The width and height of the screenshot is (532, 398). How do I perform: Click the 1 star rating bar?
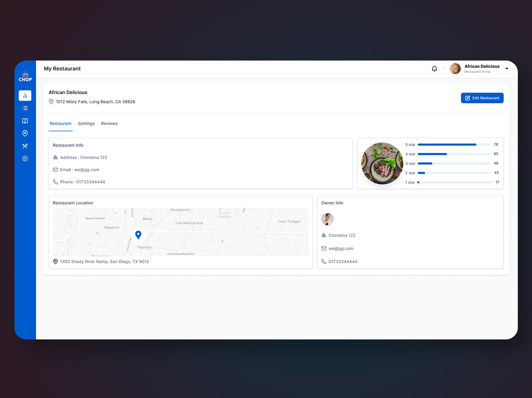(x=455, y=182)
